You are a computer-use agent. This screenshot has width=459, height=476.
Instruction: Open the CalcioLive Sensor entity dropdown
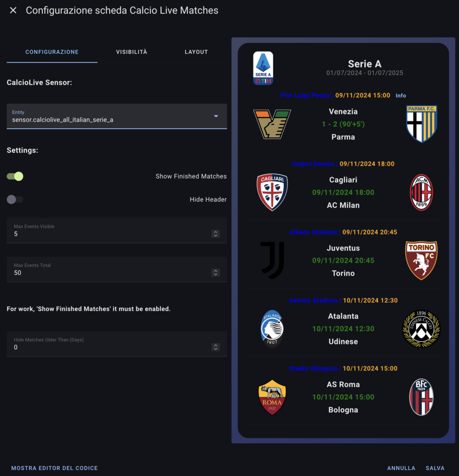(216, 117)
